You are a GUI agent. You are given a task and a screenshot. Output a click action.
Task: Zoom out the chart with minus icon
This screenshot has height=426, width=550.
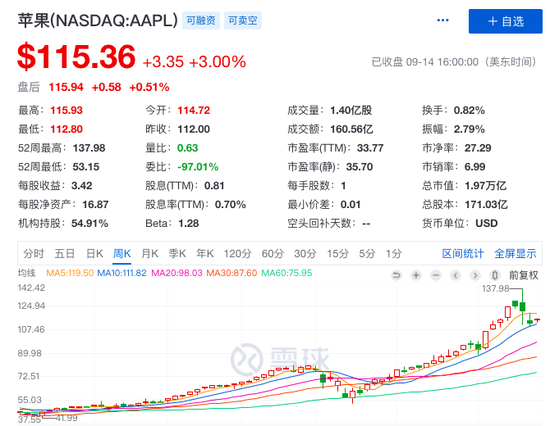[436, 275]
